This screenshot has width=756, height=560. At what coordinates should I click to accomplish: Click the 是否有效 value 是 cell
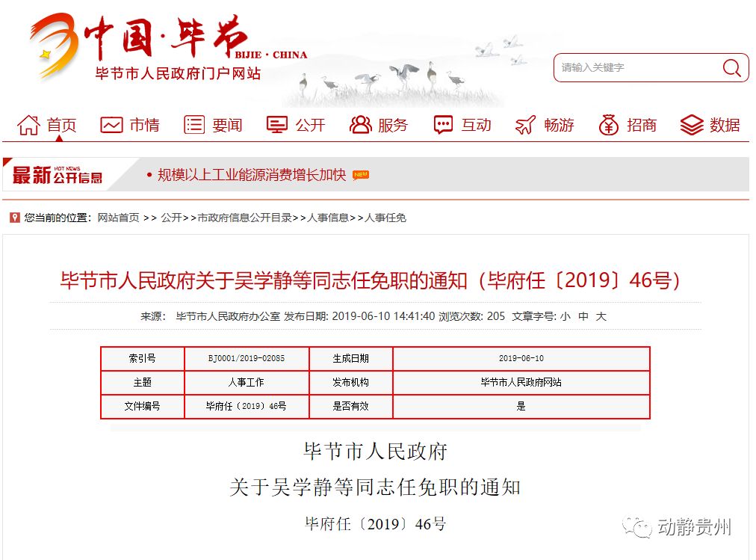521,406
